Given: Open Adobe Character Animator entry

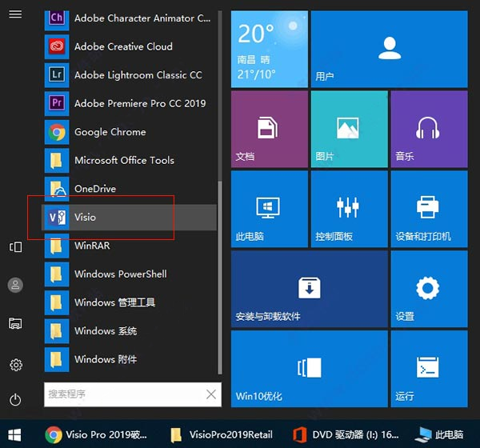Looking at the screenshot, I should (x=129, y=18).
